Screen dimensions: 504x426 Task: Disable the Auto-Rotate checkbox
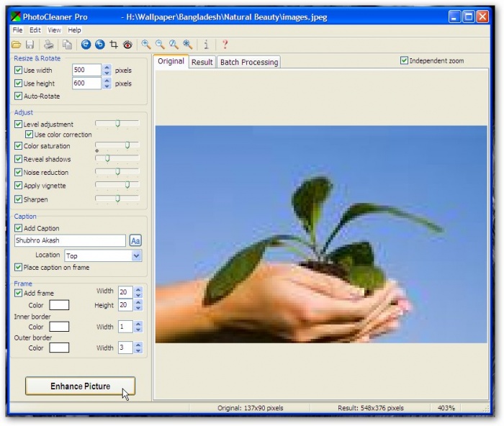point(19,96)
